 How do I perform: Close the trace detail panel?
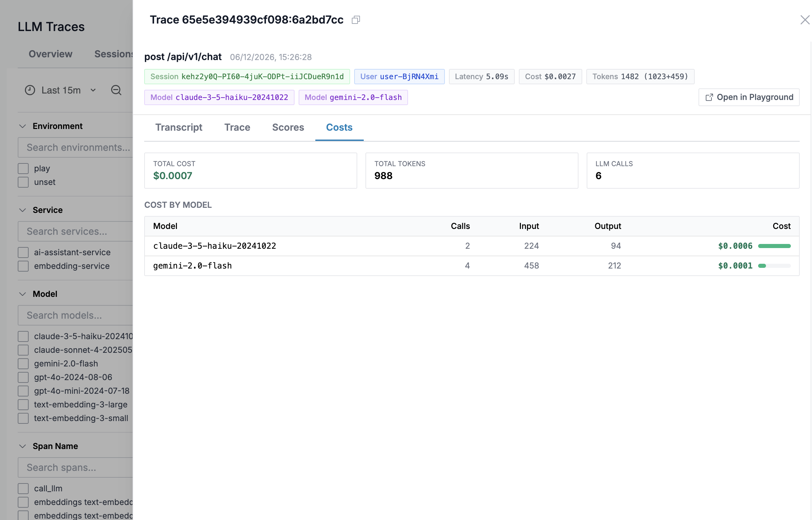tap(805, 20)
